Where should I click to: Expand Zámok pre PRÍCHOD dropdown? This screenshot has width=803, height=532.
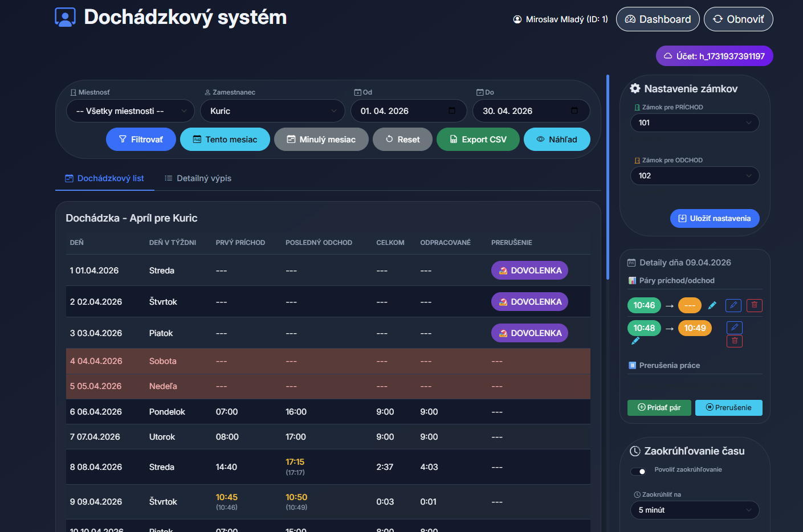tap(694, 123)
